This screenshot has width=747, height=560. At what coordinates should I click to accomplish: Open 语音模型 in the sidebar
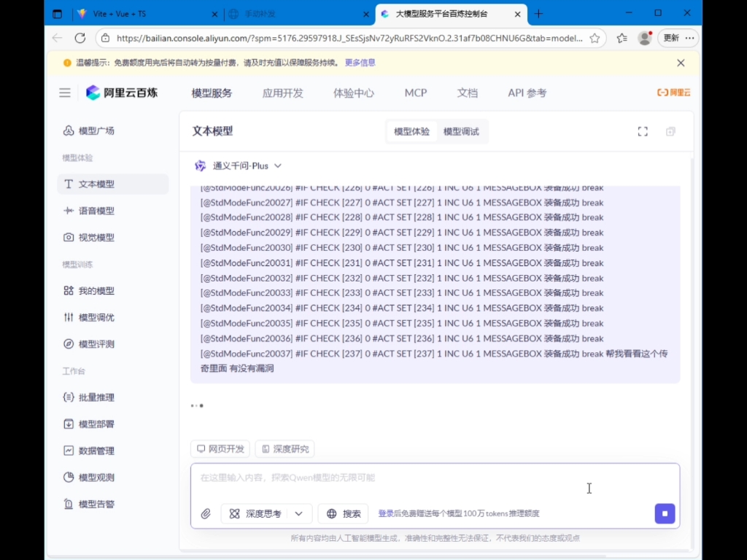pos(89,211)
